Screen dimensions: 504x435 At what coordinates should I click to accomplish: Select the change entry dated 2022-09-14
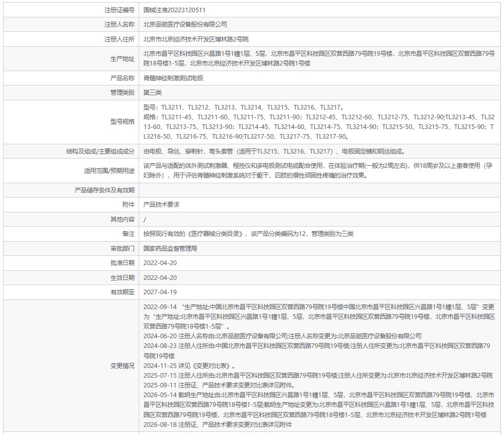[319, 317]
